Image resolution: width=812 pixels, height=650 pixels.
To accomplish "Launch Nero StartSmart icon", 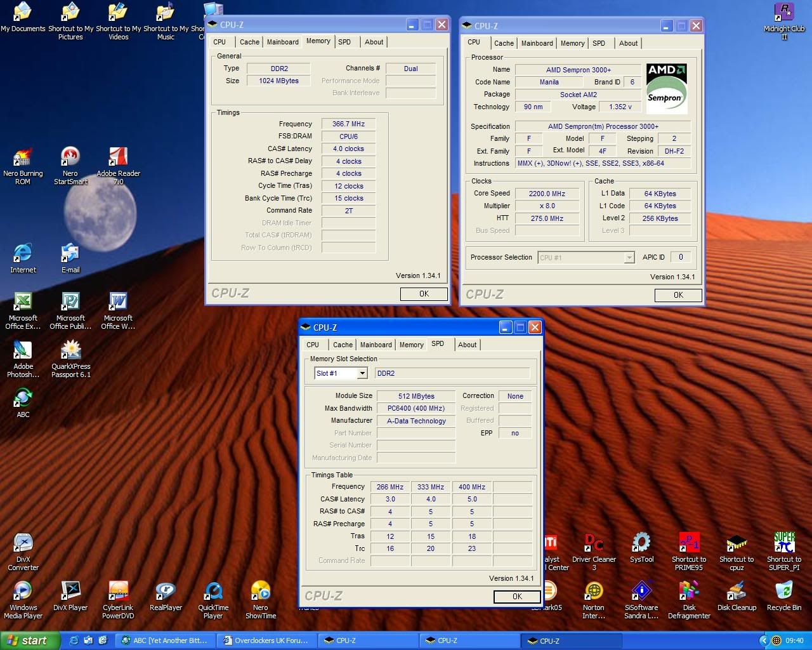I will click(x=70, y=166).
